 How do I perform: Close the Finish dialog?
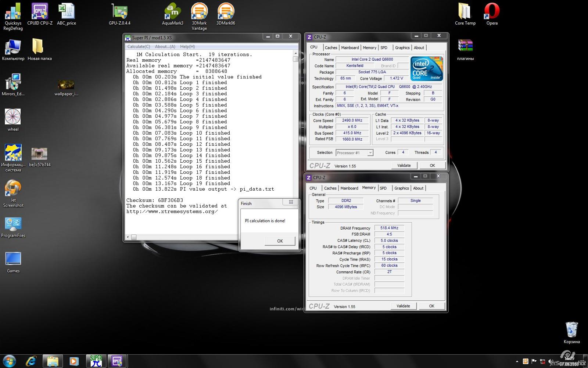[291, 202]
